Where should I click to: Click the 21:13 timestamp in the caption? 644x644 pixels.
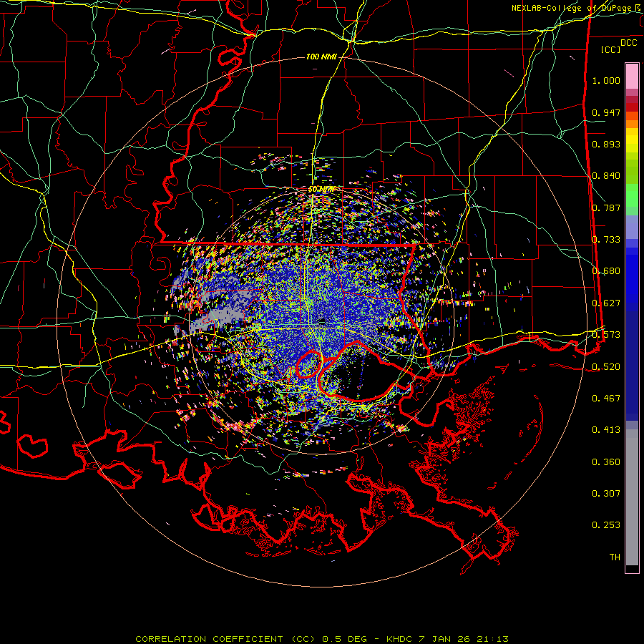492,639
